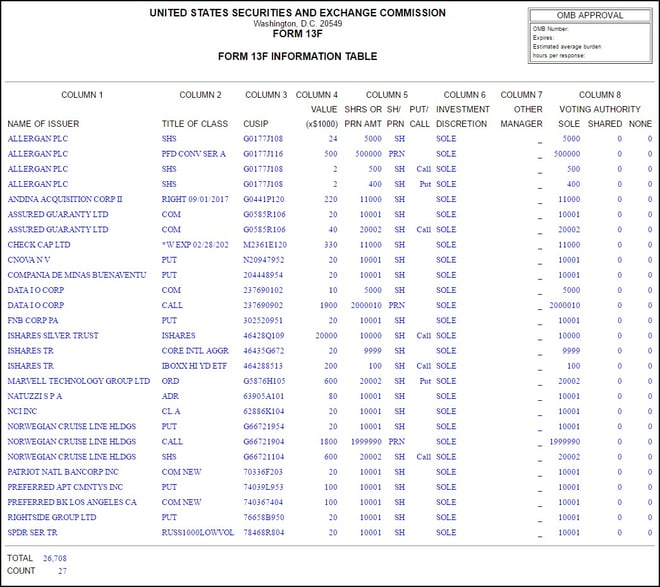660x587 pixels.
Task: Select the CUSIP 740367404 value
Action: pos(263,502)
